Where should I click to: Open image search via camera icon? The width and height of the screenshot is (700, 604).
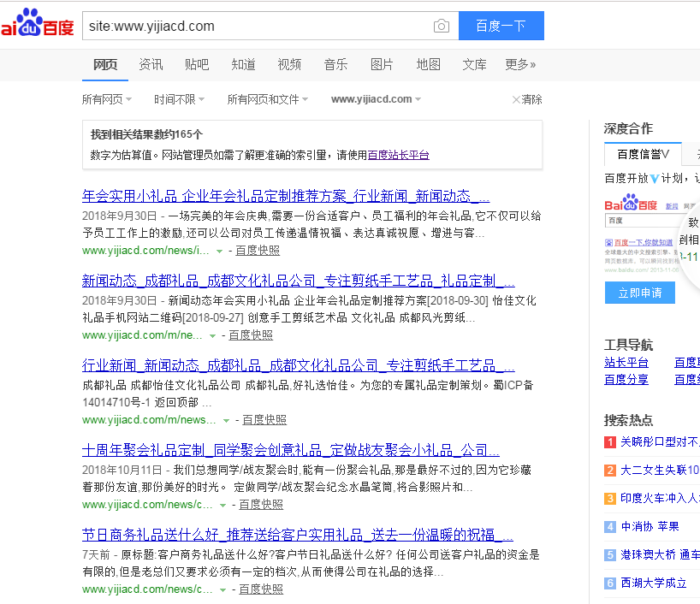[x=441, y=26]
